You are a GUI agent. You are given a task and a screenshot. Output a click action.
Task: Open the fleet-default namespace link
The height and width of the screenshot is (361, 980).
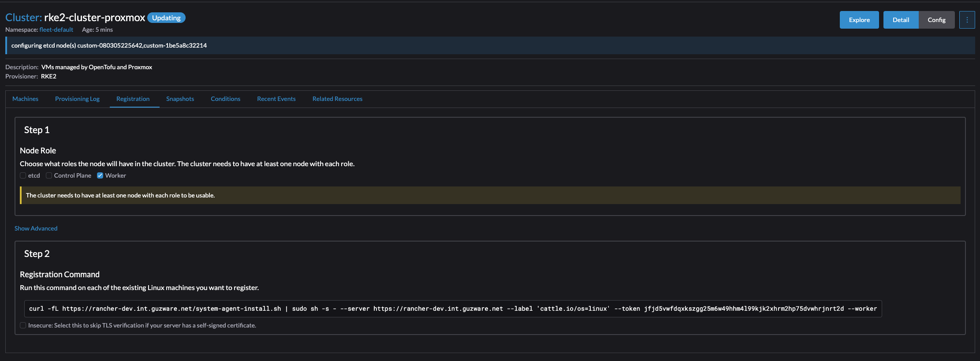tap(56, 30)
